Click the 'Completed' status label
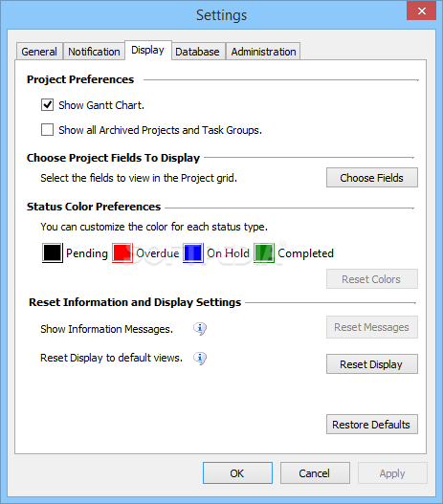This screenshot has width=443, height=504. coord(305,253)
